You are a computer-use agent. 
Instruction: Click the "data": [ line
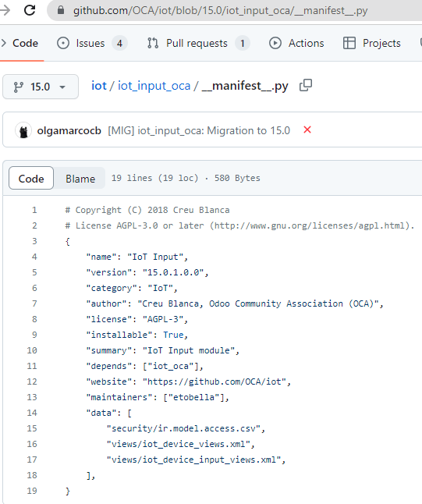click(108, 413)
